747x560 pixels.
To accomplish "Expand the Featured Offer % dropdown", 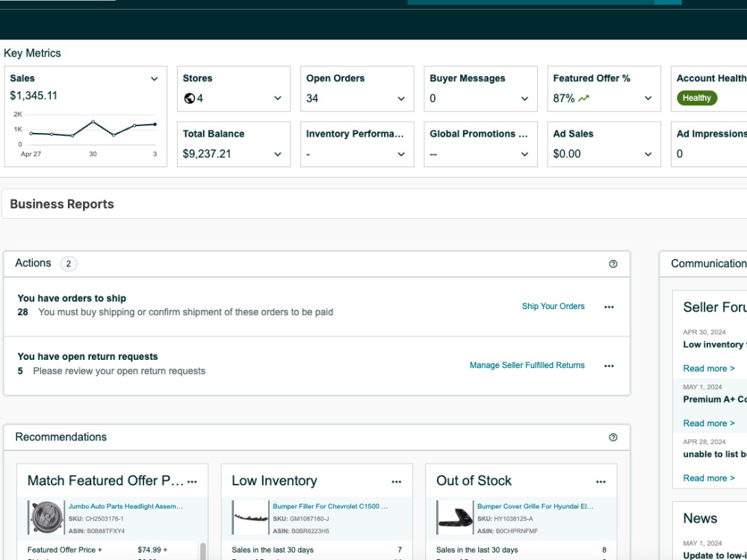I will click(x=648, y=99).
